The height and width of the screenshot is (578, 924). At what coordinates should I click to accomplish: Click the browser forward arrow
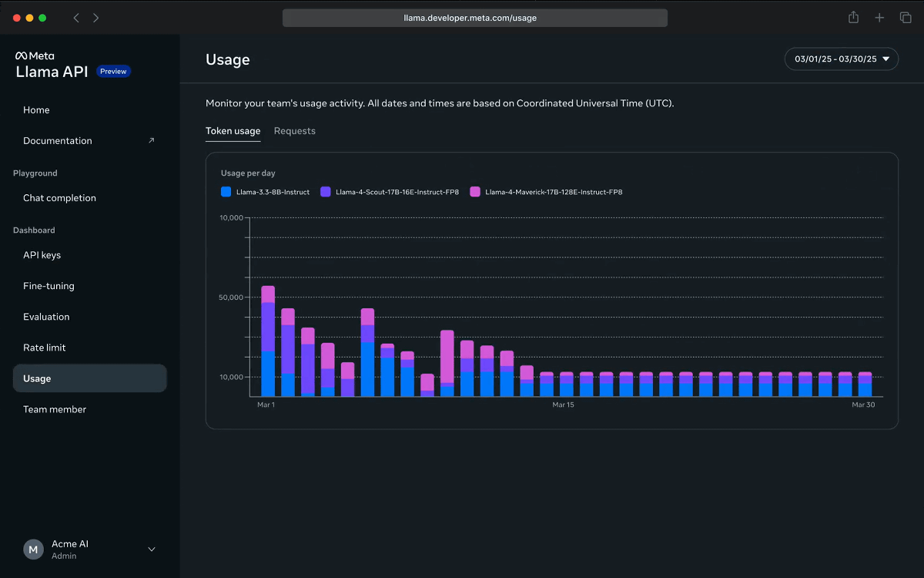(95, 18)
